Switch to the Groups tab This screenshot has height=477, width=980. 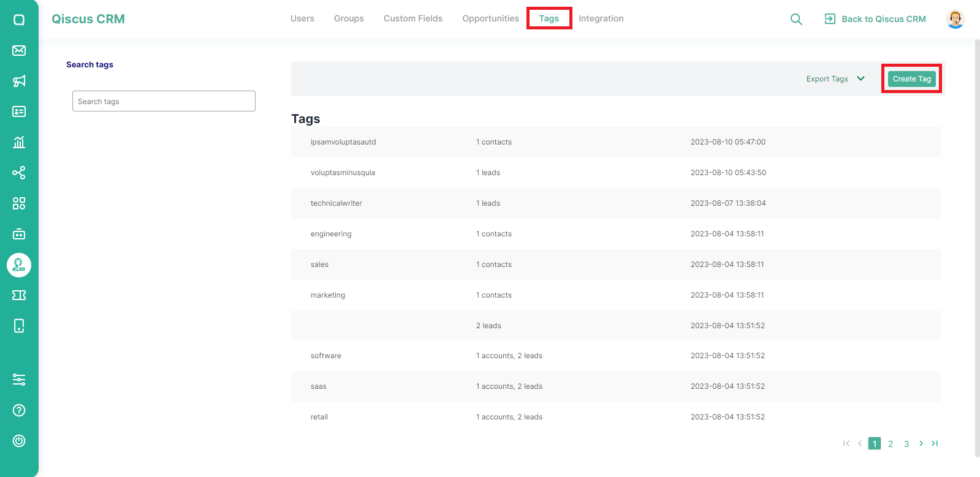pos(349,18)
